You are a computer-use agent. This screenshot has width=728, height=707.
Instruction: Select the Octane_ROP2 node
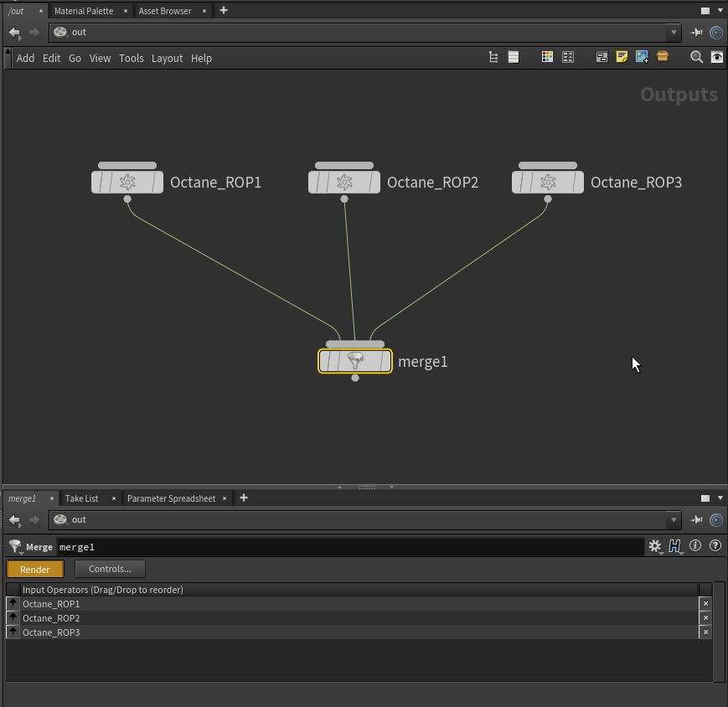344,182
